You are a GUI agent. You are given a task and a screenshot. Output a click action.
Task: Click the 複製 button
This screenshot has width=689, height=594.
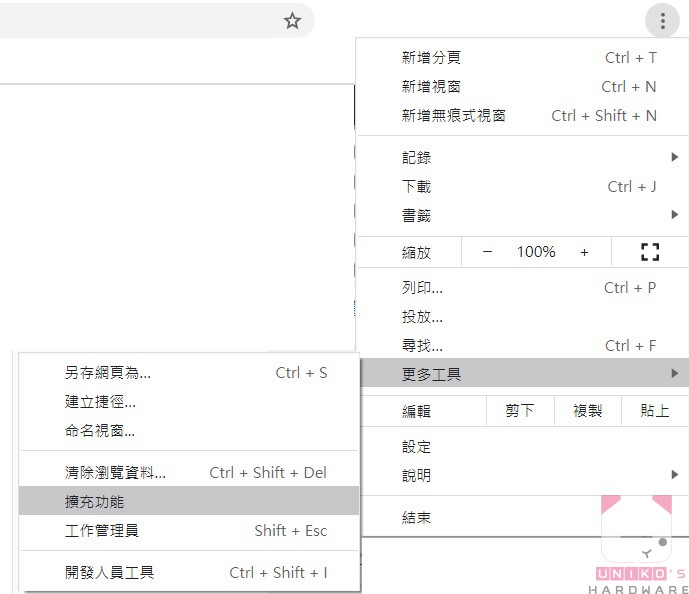coord(588,411)
